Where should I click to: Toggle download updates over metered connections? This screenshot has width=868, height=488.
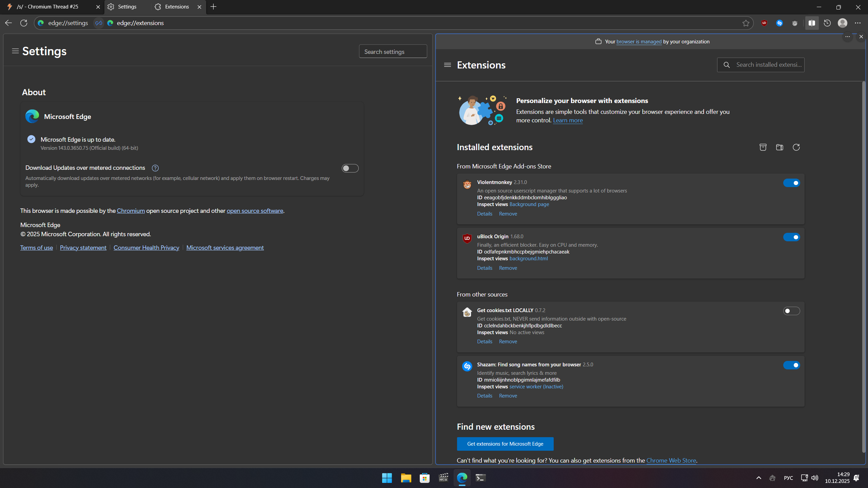pos(350,168)
